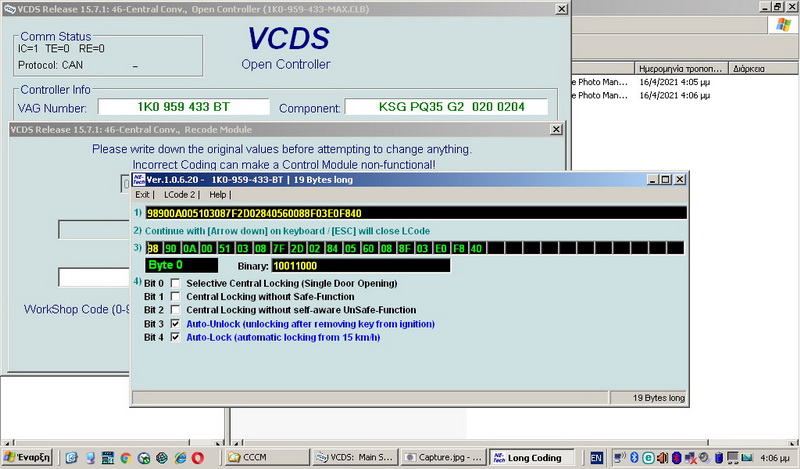Click the 19 Bytes long status bar text

pyautogui.click(x=658, y=398)
